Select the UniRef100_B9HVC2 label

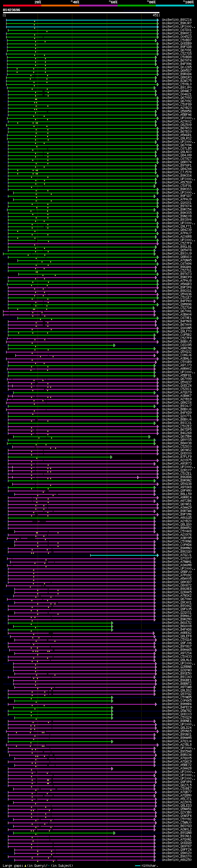coord(177,34)
